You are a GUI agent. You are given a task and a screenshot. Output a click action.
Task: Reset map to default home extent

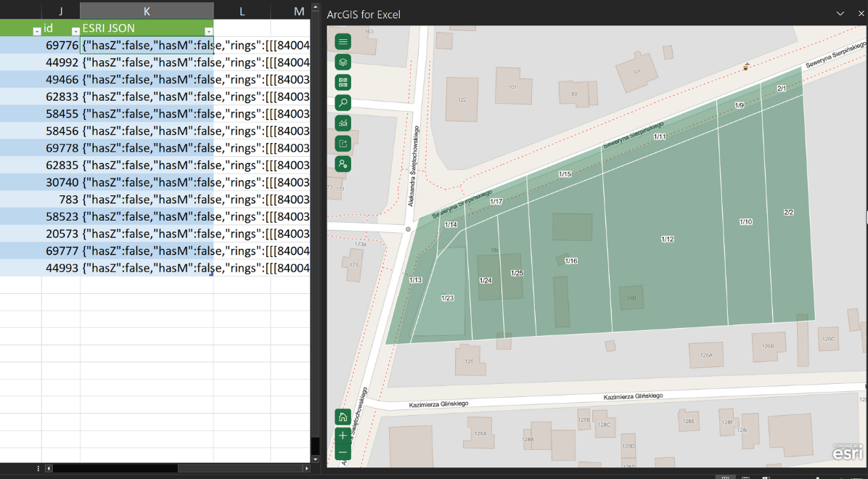click(343, 417)
